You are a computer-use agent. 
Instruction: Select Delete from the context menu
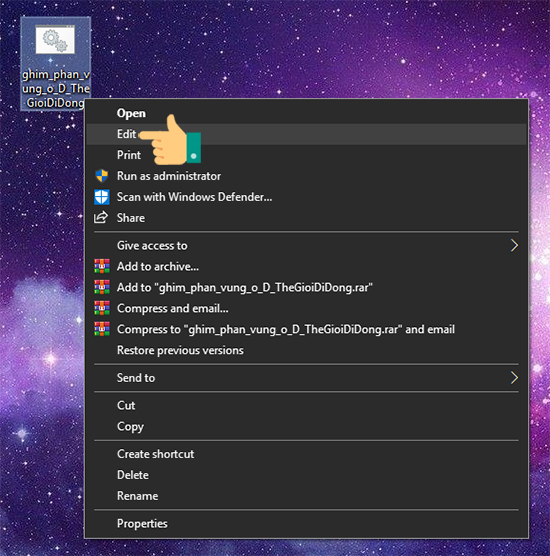pyautogui.click(x=306, y=475)
